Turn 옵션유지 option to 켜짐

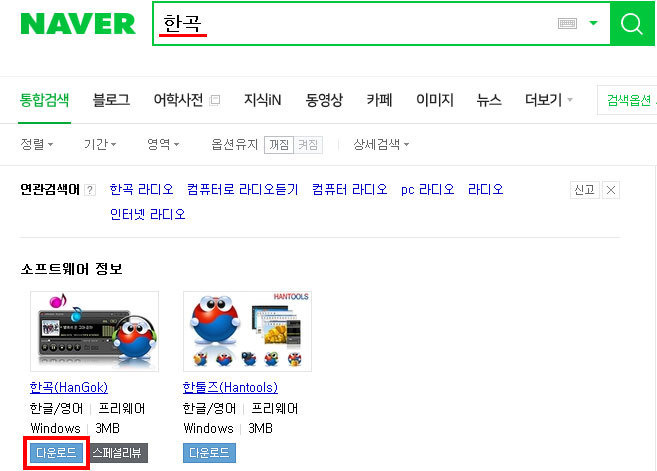(x=308, y=145)
